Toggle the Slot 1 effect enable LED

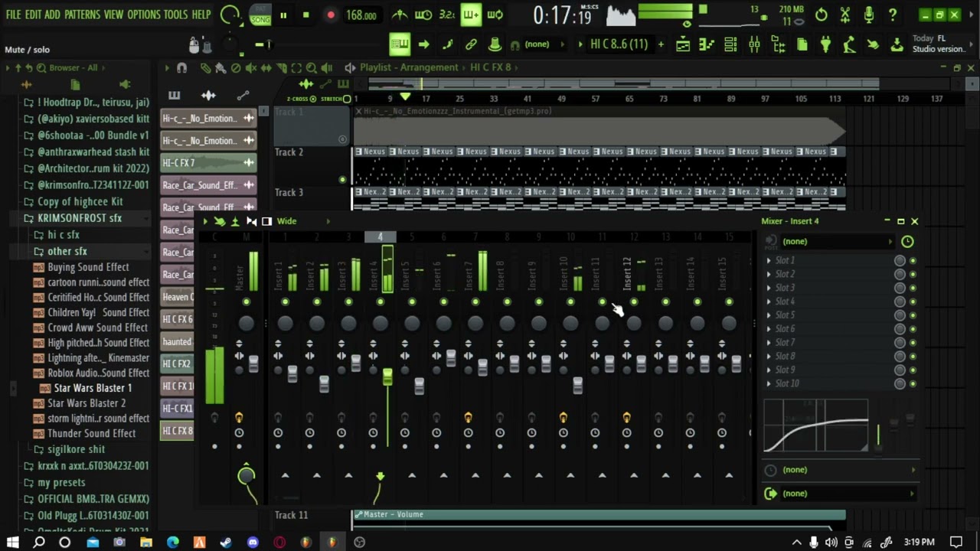[913, 261]
